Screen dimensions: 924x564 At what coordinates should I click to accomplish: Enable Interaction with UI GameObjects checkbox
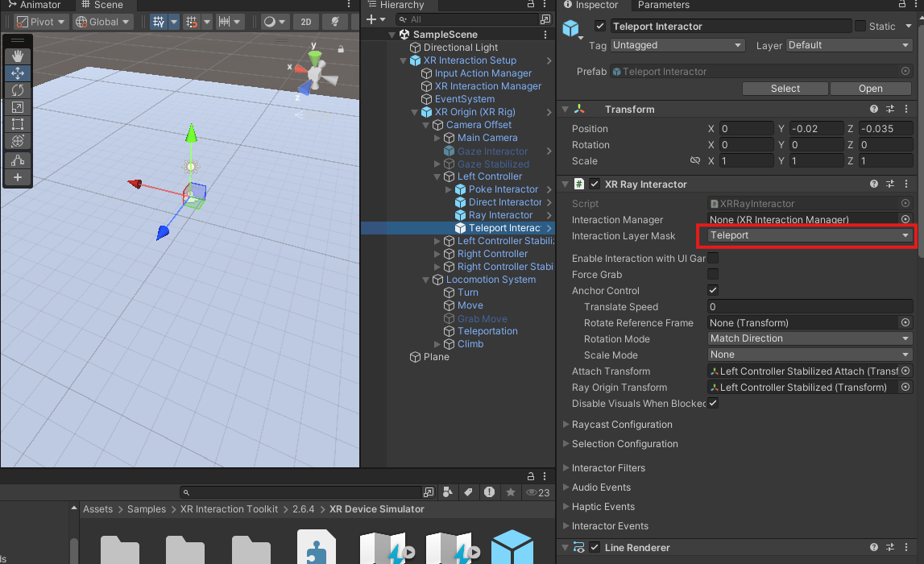click(x=713, y=258)
